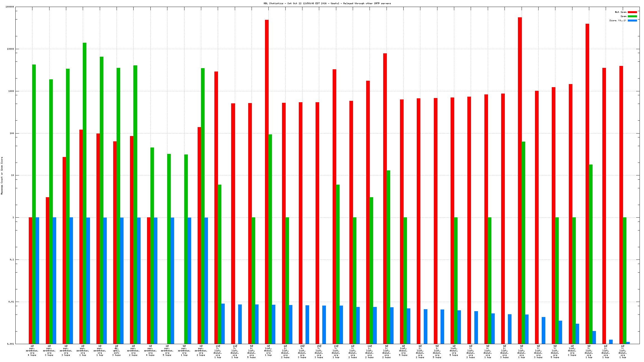Click the blue score bar for 11@ 3.list.dnswl.org
Viewport: 644px width, 362px height.
[x=240, y=324]
